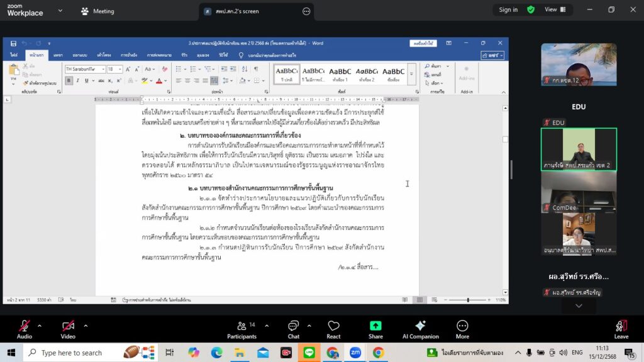Open the More options menu
644x362 pixels.
tap(462, 329)
